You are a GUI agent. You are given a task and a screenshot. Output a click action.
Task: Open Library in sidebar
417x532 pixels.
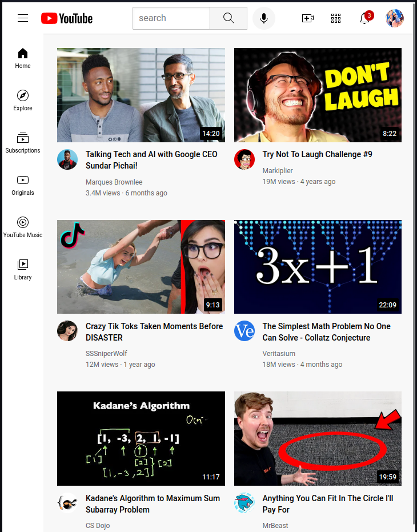(x=23, y=270)
